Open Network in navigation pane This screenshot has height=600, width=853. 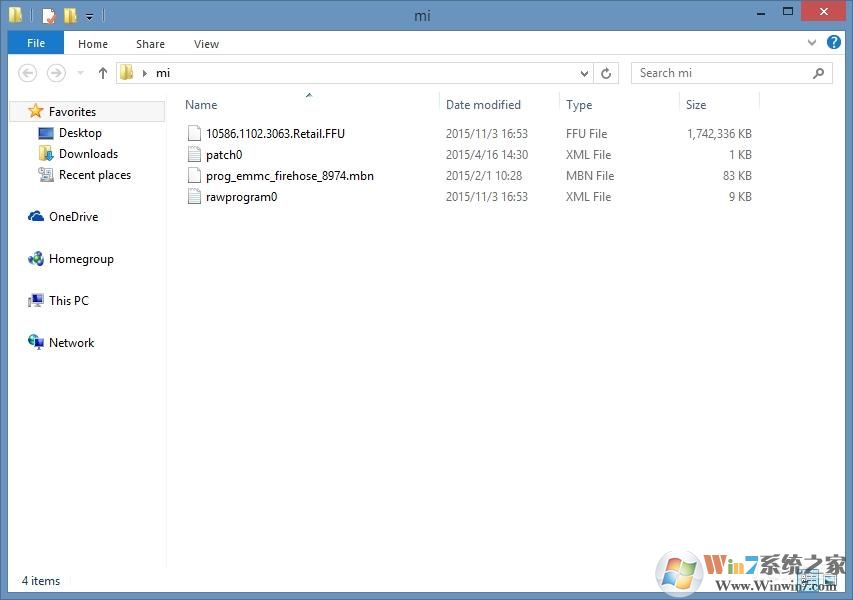coord(71,343)
